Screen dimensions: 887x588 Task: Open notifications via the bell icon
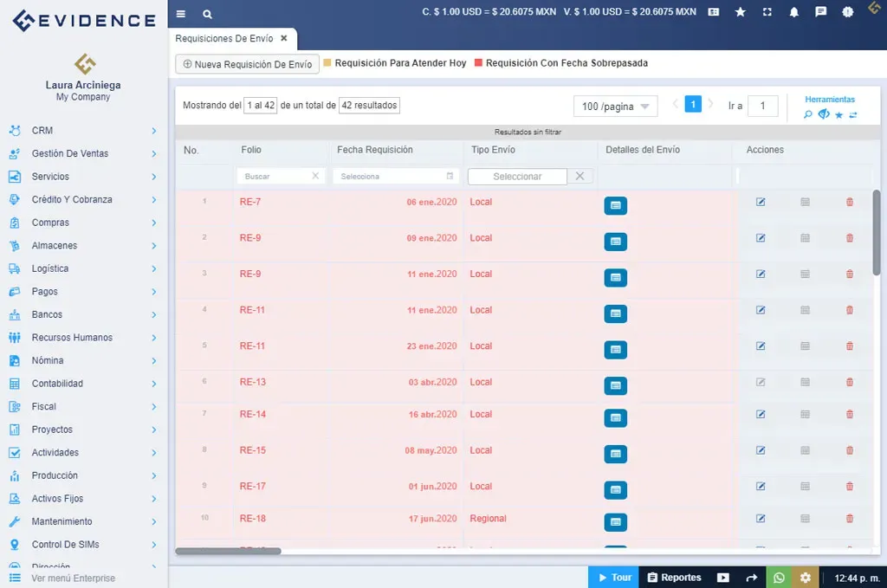(x=793, y=12)
